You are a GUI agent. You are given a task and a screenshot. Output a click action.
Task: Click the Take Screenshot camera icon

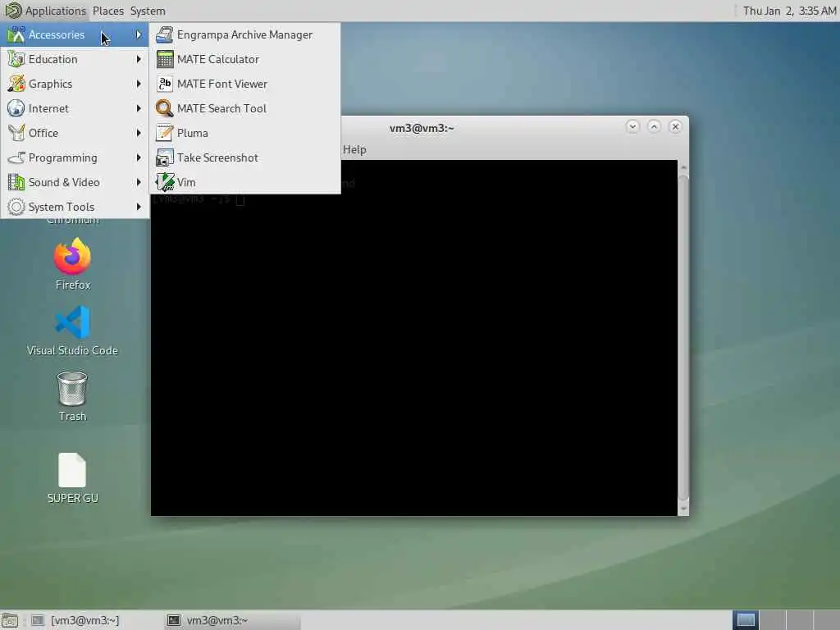(x=164, y=158)
